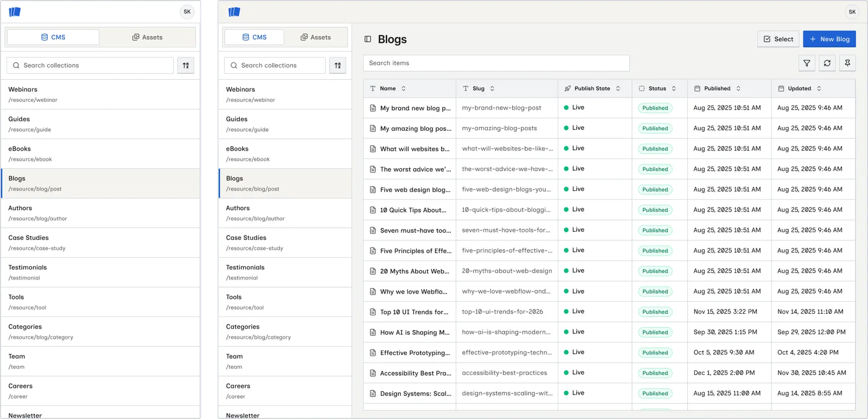Focus Search collections in the right window sidebar
Image resolution: width=868 pixels, height=419 pixels.
[x=275, y=66]
